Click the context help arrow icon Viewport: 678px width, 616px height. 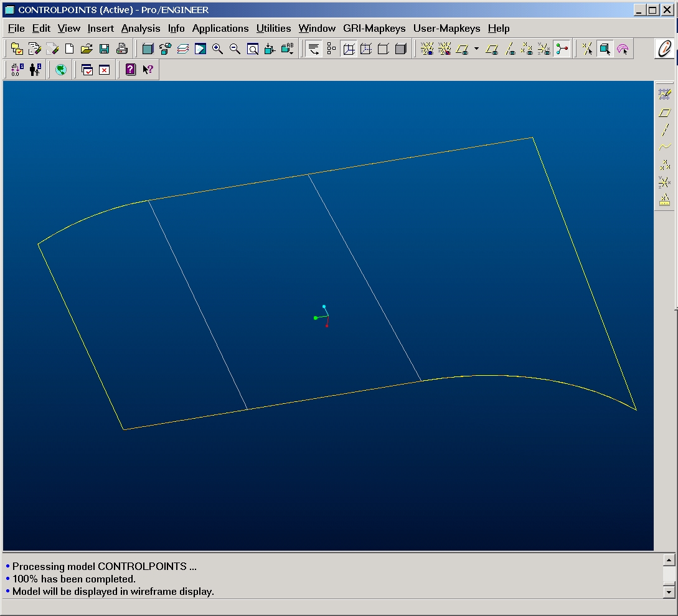coord(148,70)
